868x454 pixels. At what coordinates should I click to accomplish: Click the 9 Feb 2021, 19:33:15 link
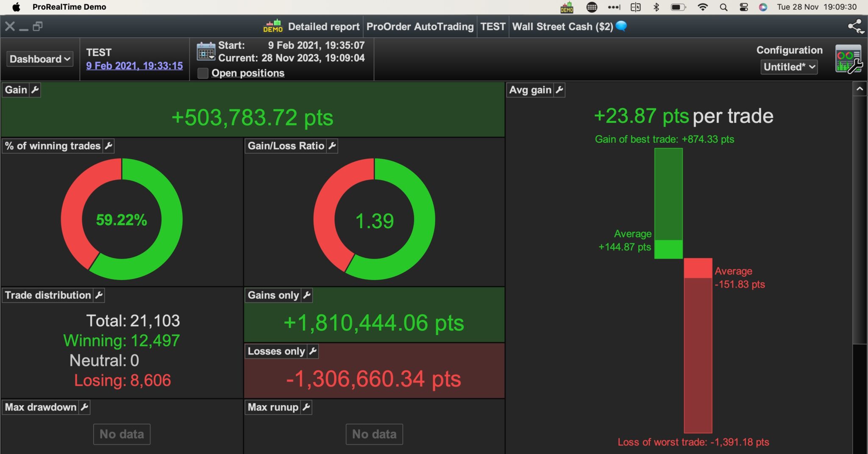pyautogui.click(x=134, y=66)
